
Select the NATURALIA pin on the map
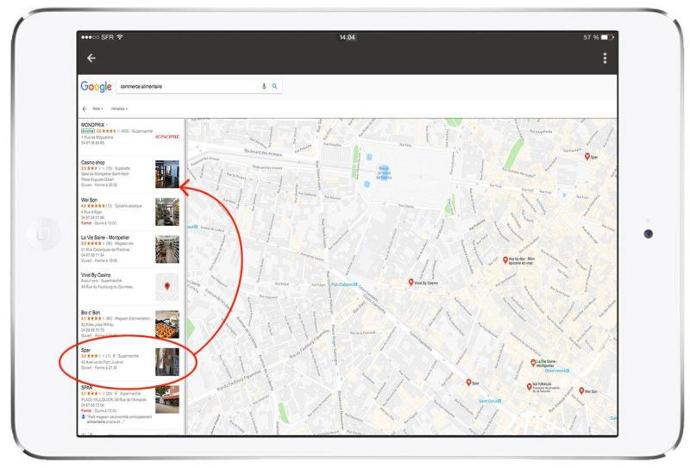[x=529, y=386]
